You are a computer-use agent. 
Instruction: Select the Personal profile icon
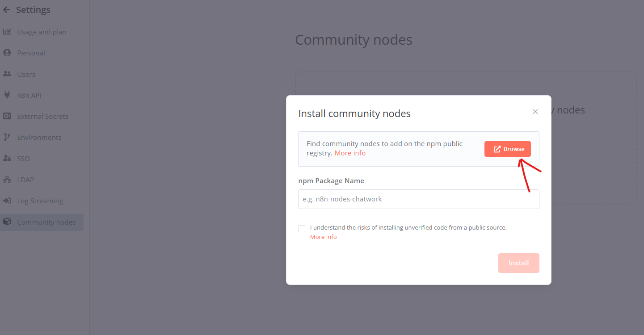(7, 52)
